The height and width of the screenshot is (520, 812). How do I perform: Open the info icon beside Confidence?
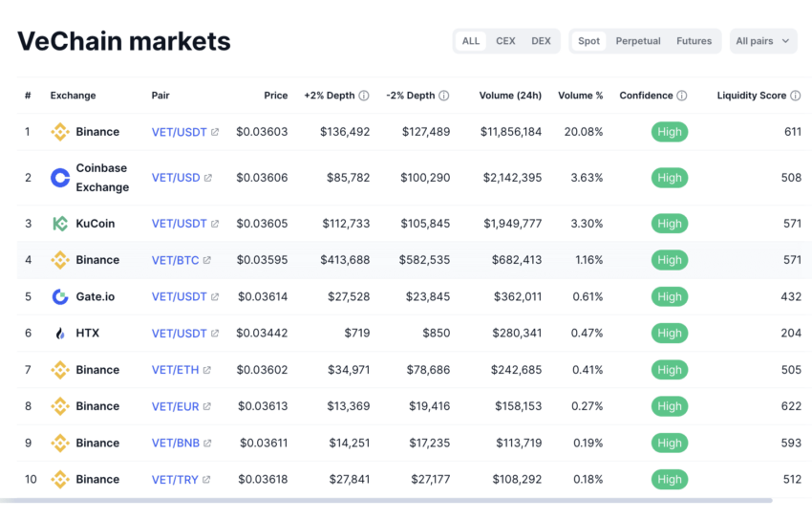[x=682, y=96]
